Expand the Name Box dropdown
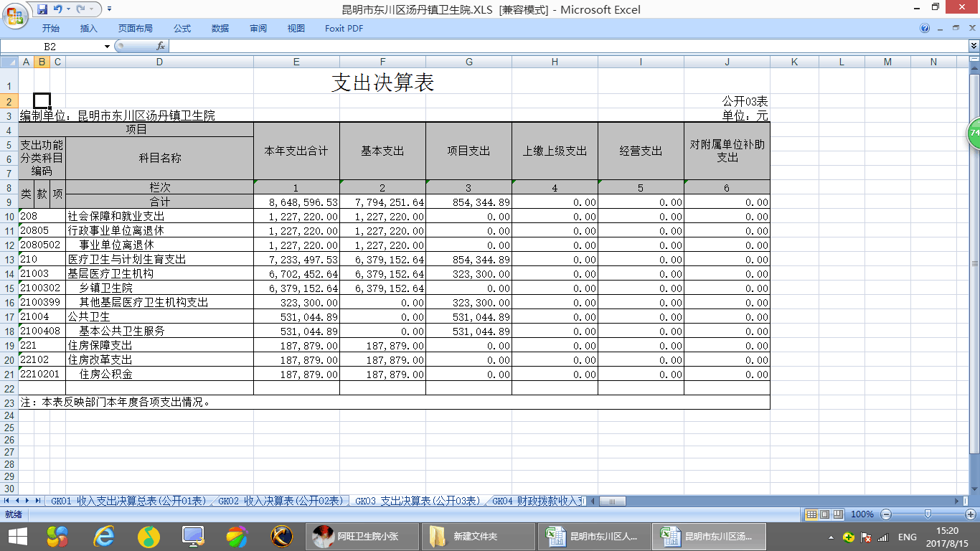The width and height of the screenshot is (980, 551). click(108, 46)
